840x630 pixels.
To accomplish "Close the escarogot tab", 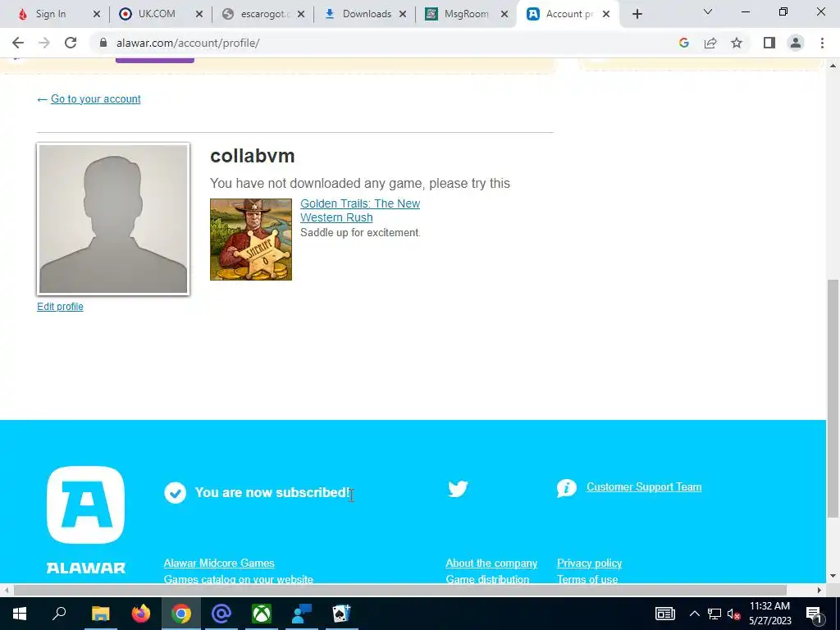I will 301,15.
